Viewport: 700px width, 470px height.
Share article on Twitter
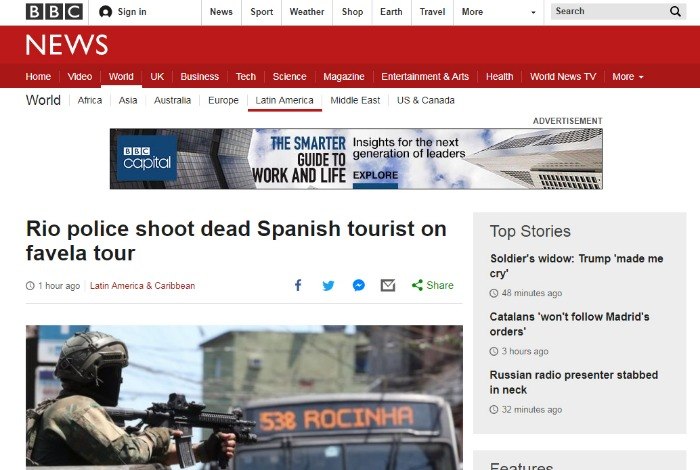point(328,286)
